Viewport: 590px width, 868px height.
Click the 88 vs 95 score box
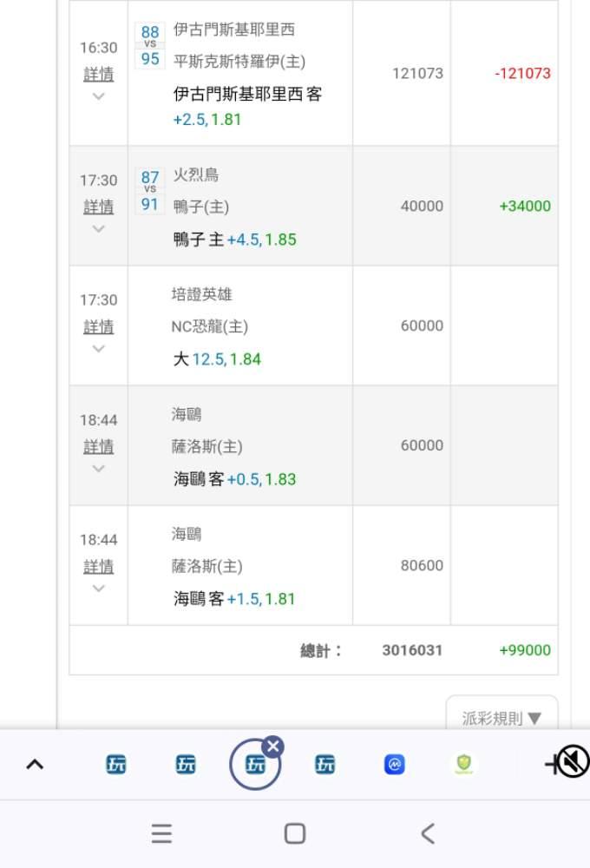tap(150, 46)
